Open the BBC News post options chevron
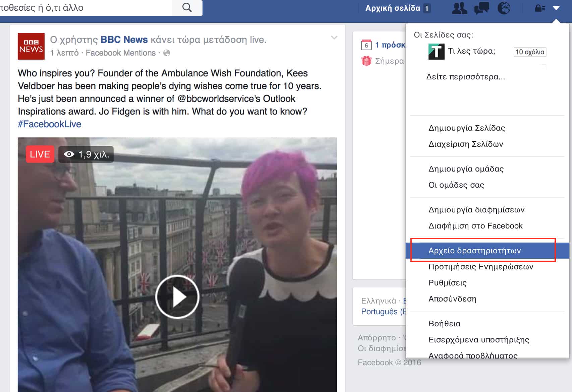The image size is (572, 392). [x=334, y=38]
